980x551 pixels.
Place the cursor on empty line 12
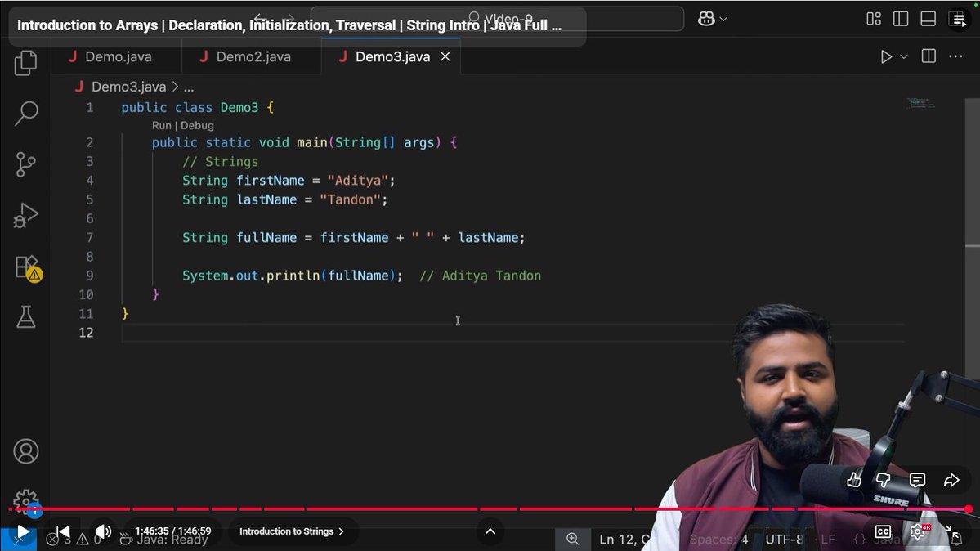coord(512,333)
